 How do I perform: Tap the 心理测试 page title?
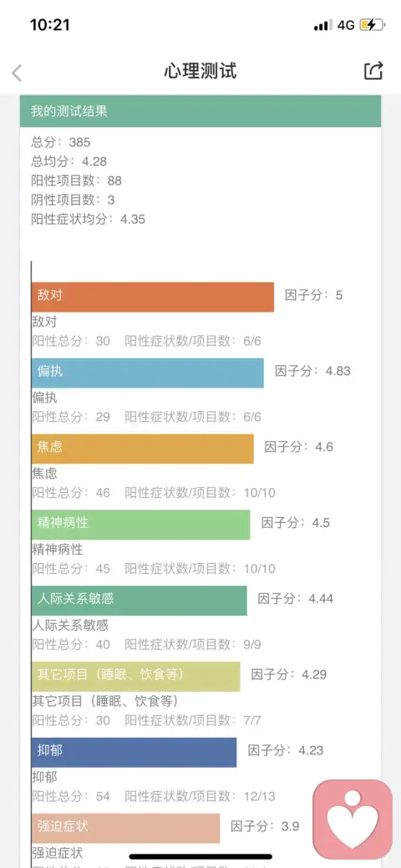tap(200, 71)
